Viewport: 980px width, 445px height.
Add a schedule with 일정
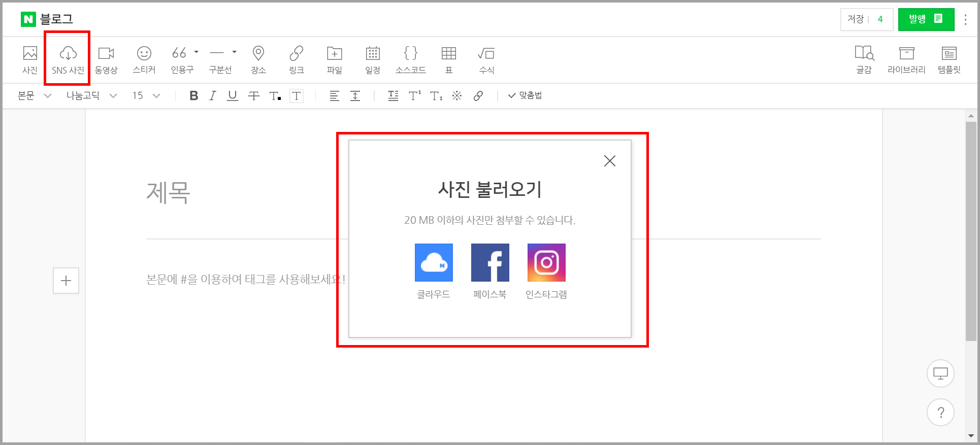pos(373,59)
